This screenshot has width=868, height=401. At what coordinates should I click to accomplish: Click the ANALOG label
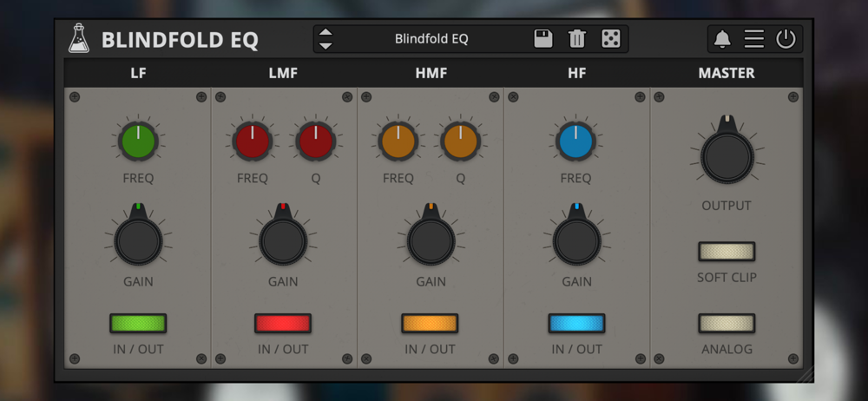pos(727,350)
